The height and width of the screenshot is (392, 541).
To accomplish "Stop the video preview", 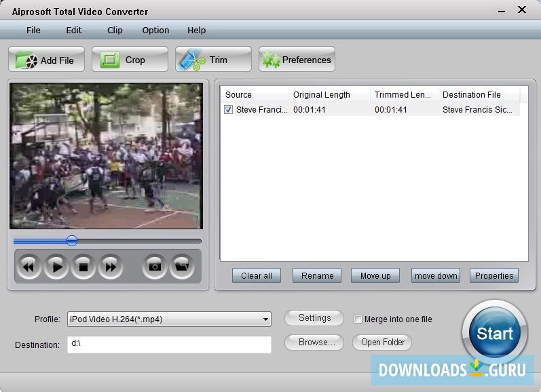I will point(83,267).
